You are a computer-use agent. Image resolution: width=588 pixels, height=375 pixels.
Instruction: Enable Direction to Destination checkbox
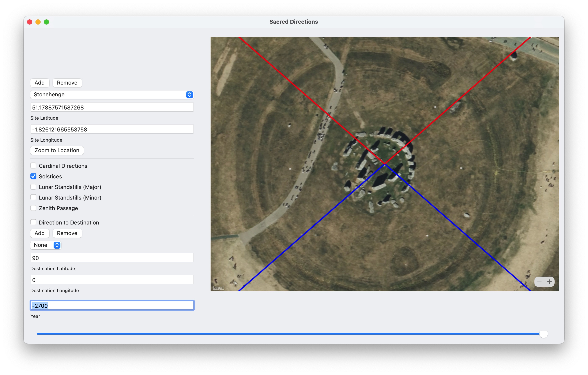pos(33,222)
